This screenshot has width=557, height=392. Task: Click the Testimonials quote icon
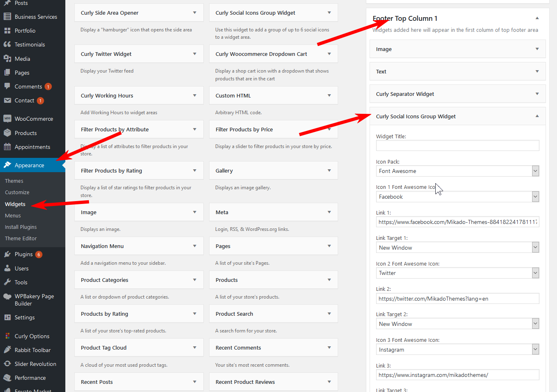(7, 44)
